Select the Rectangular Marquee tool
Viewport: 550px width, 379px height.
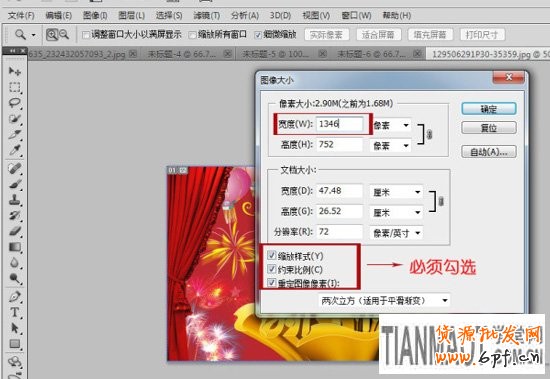tap(14, 87)
